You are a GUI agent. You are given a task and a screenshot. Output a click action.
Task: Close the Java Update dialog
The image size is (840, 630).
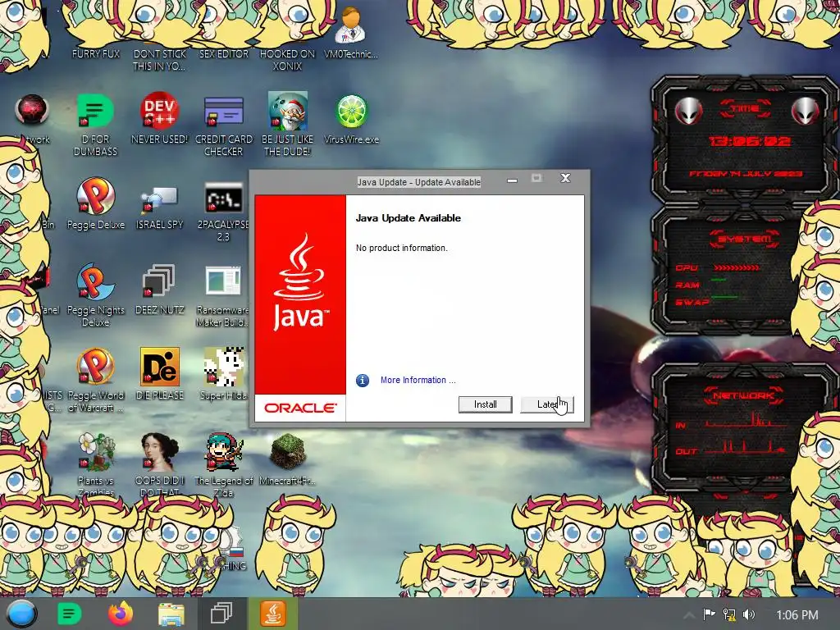click(x=565, y=178)
